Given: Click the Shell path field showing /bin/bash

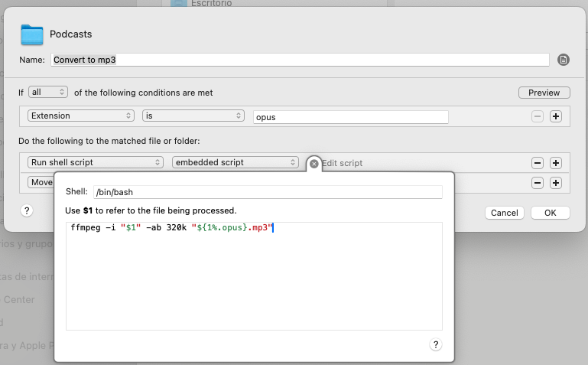Looking at the screenshot, I should point(268,192).
